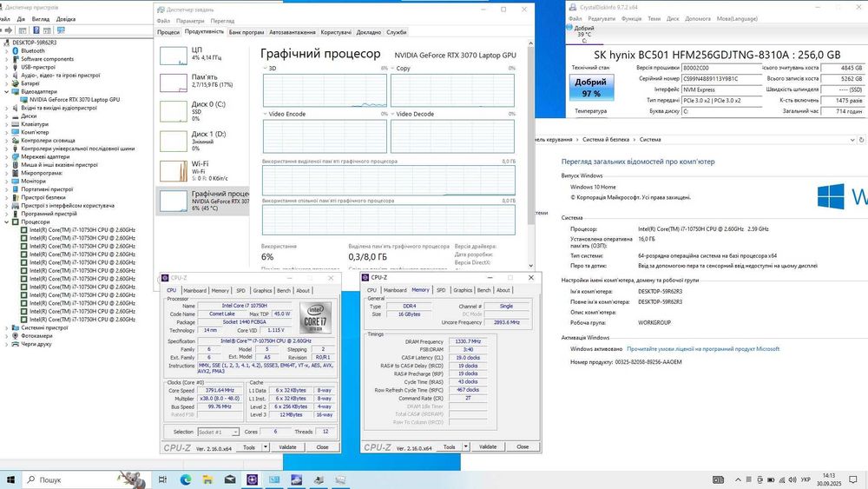Open the address bar history dropdown in System window
This screenshot has height=489, width=868.
click(852, 140)
